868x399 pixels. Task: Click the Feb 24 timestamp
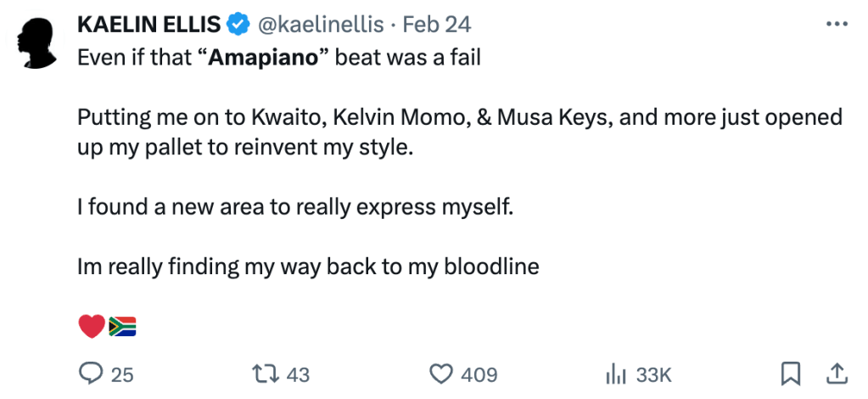click(438, 25)
